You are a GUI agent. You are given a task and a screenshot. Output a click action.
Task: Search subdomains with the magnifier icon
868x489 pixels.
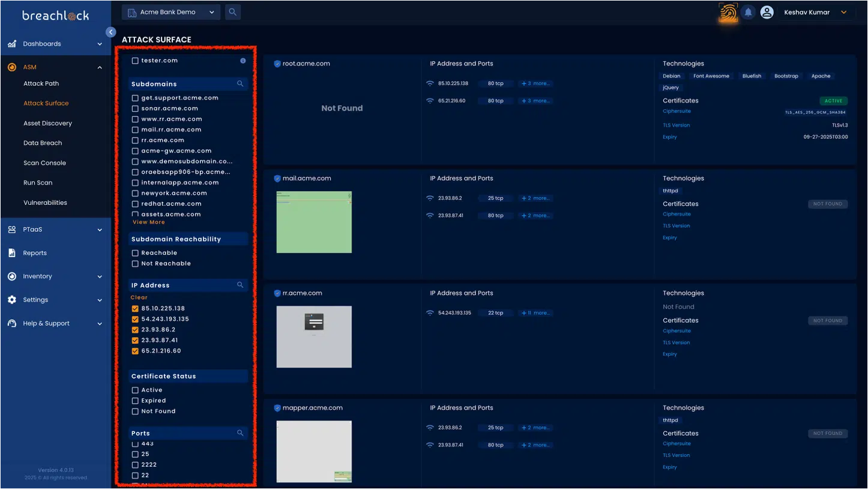(x=240, y=84)
